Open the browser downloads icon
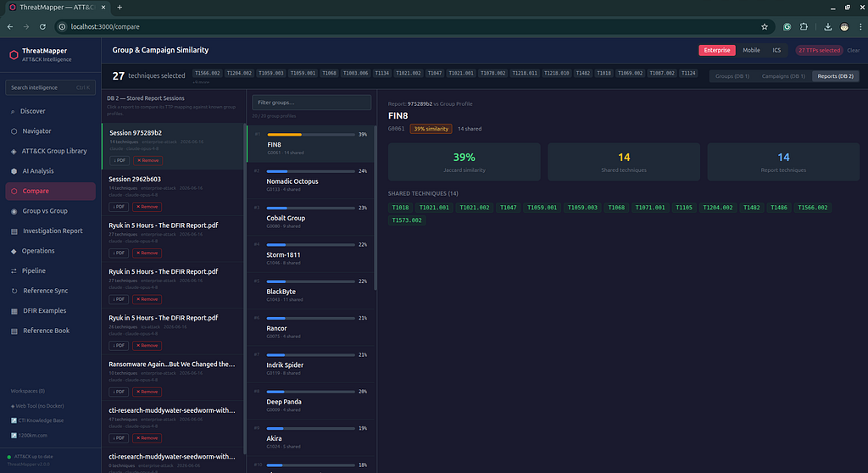 (827, 26)
